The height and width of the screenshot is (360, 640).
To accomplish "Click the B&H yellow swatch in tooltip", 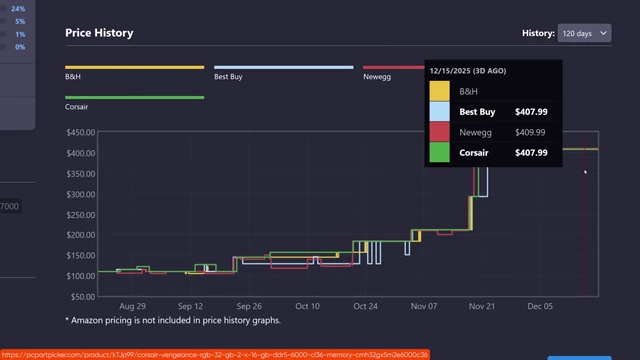I will click(x=440, y=91).
